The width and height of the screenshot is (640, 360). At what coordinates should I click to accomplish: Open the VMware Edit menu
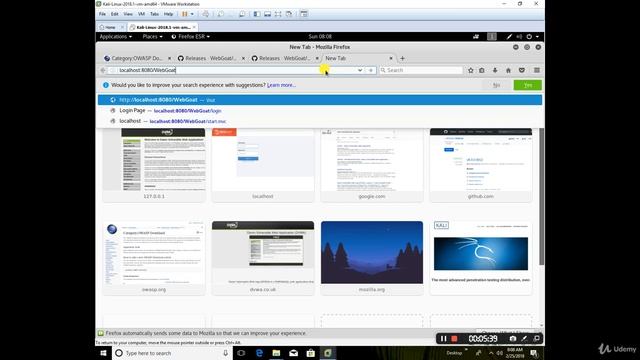click(x=115, y=14)
